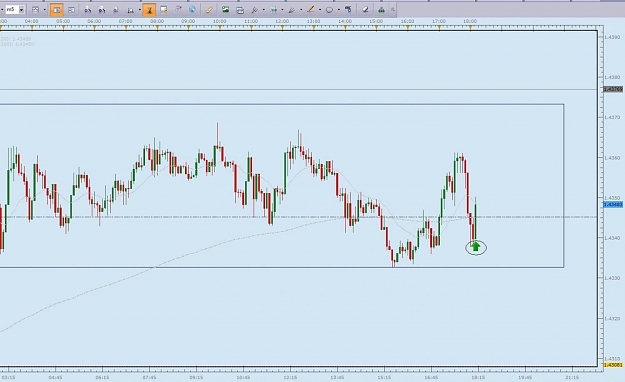Click the green tree-shaped icon in toolbar
The height and width of the screenshot is (382, 625).
click(x=381, y=10)
